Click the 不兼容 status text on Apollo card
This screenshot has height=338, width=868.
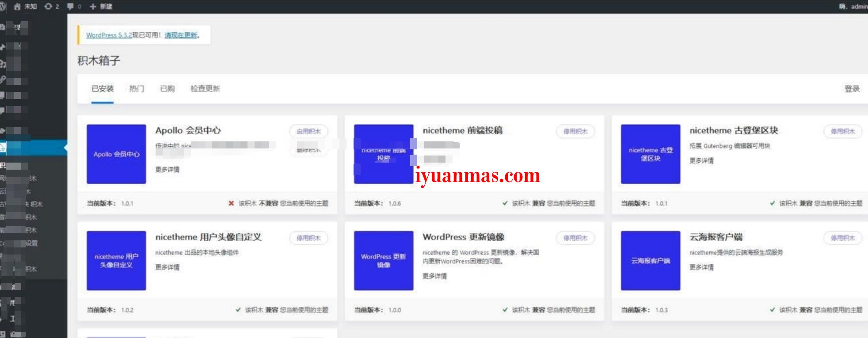click(x=268, y=203)
